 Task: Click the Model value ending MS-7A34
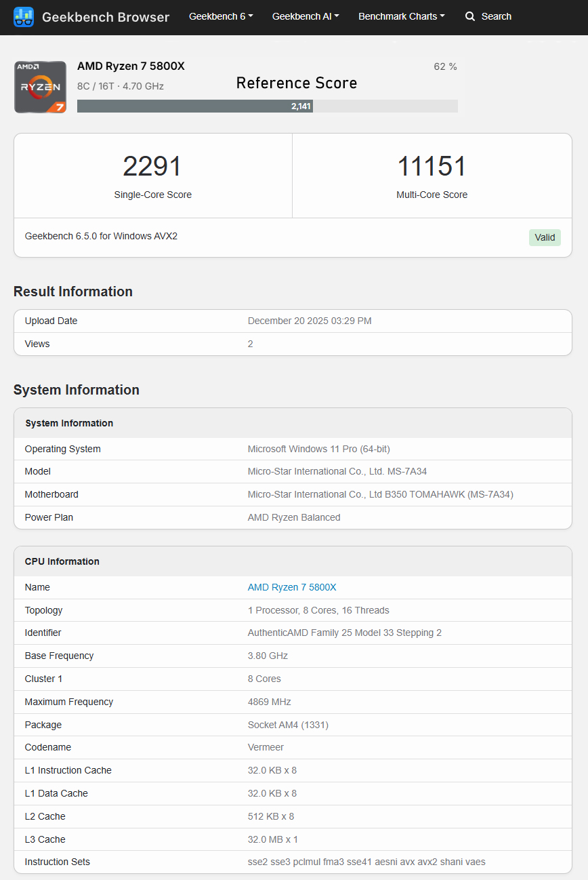[337, 471]
